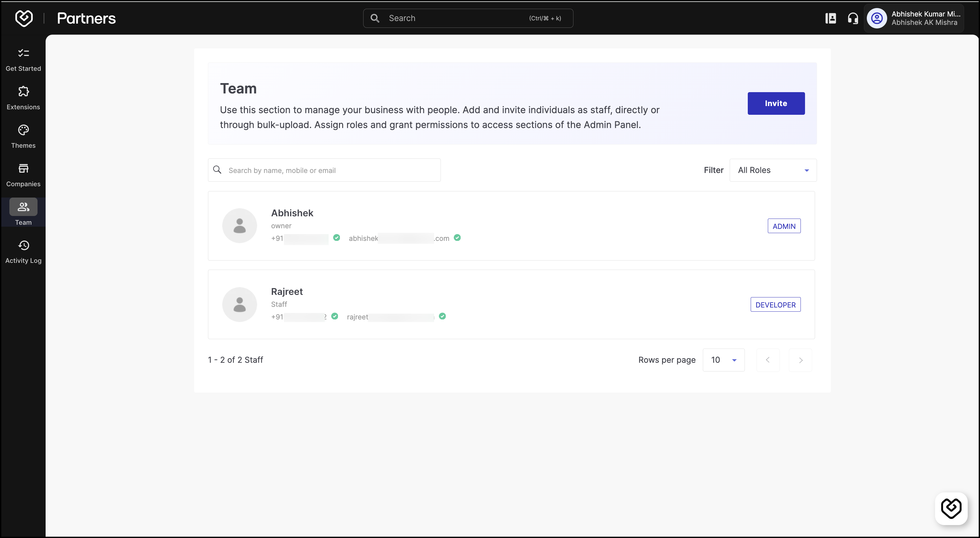Open the Get Started menu label

(x=23, y=69)
